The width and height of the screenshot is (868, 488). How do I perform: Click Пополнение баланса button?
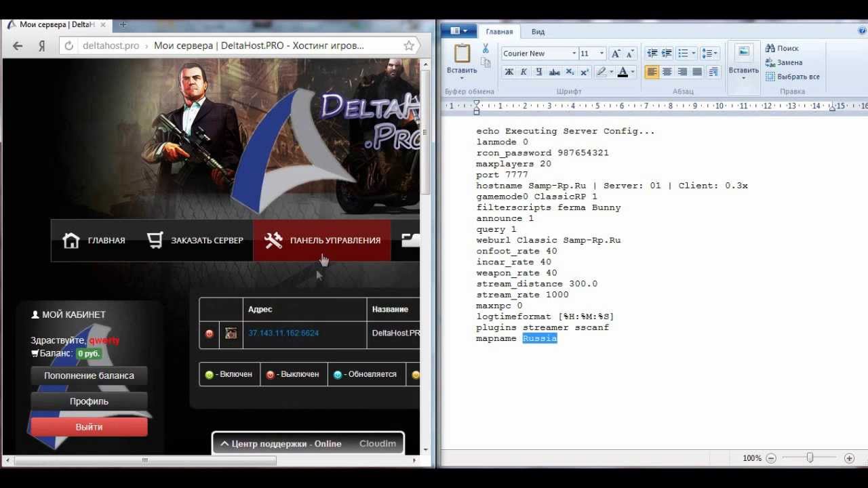tap(89, 375)
